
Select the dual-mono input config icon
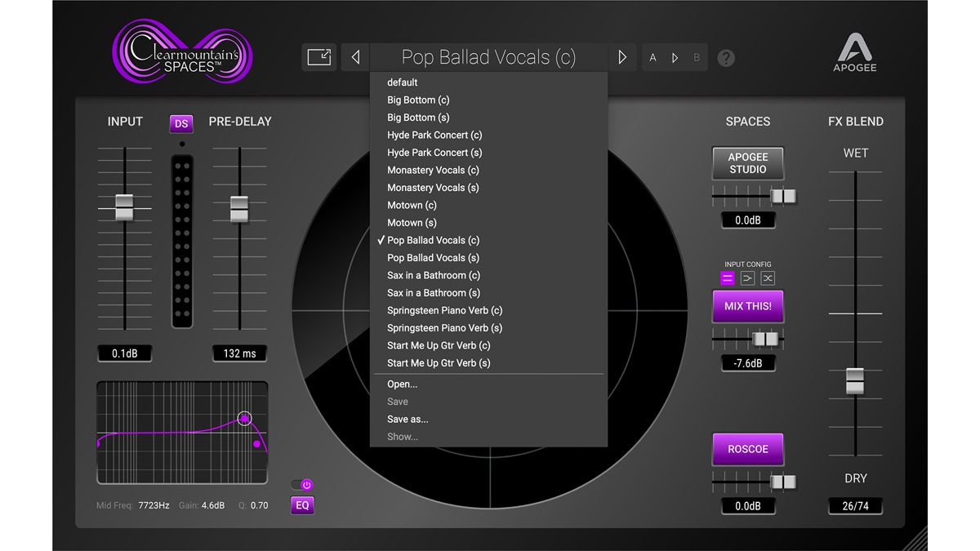[727, 278]
